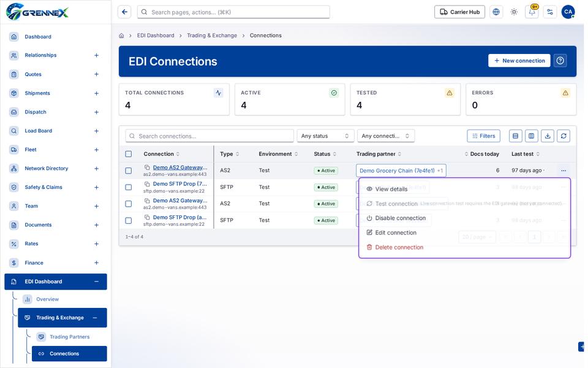Open the Any status dropdown
Screen dimensions: 588x368
tap(325, 136)
